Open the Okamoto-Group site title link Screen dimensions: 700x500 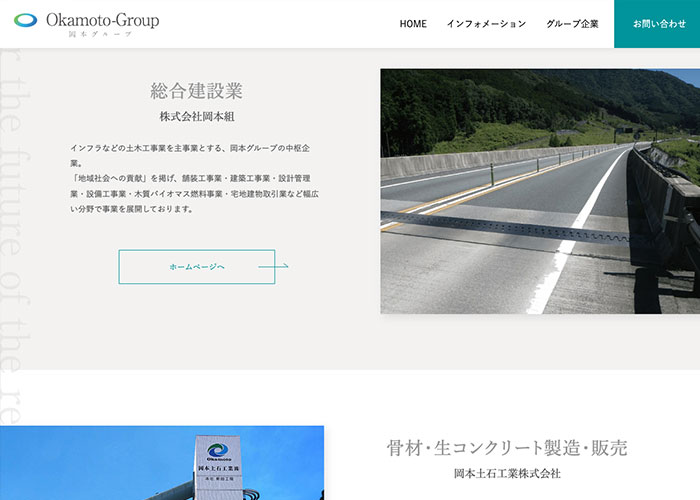click(x=103, y=20)
